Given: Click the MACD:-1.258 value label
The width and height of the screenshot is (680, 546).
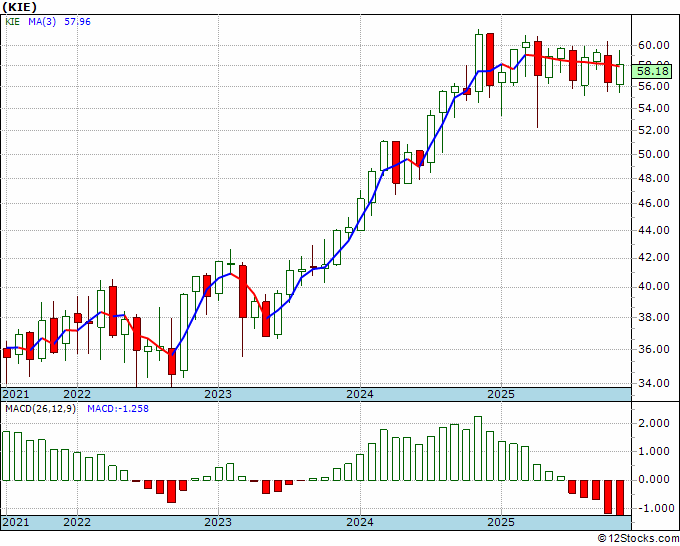Looking at the screenshot, I should coord(118,409).
